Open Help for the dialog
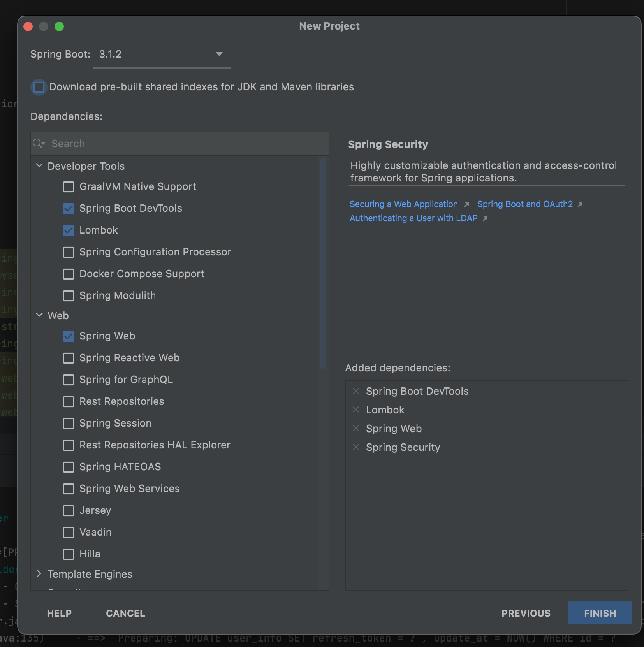644x647 pixels. pyautogui.click(x=59, y=613)
